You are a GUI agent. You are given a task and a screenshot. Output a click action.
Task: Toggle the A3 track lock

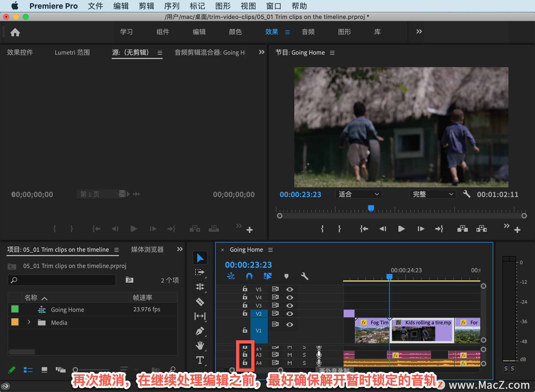[245, 354]
